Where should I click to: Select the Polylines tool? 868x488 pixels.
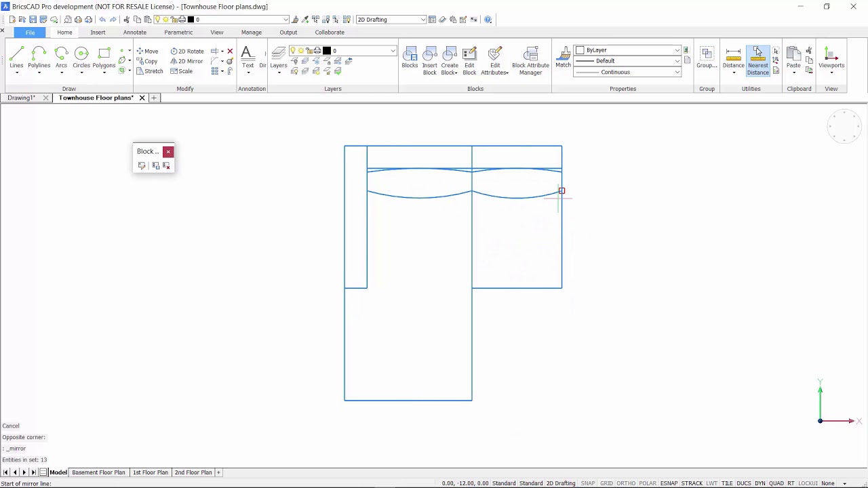coord(39,57)
